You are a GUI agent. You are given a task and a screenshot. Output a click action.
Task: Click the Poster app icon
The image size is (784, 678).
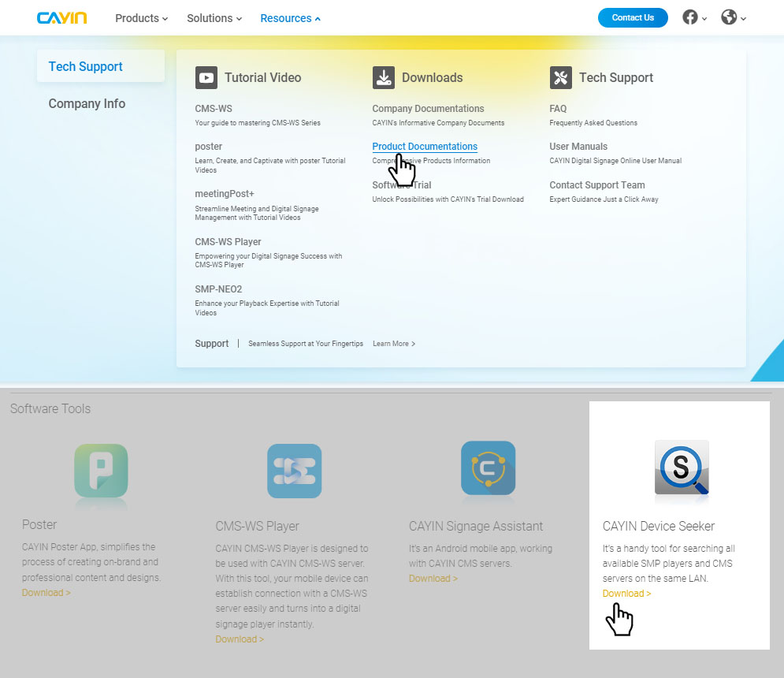(x=101, y=471)
